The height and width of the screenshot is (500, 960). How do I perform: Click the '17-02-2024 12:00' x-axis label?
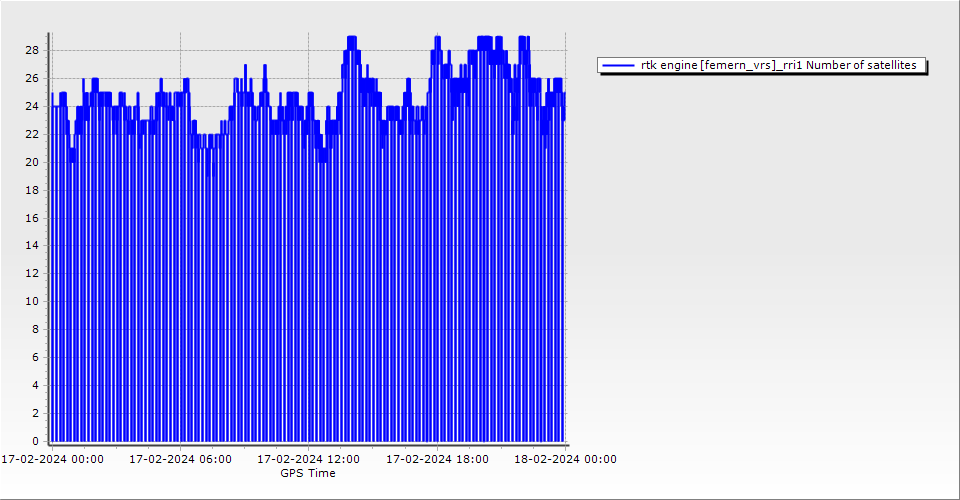point(308,459)
